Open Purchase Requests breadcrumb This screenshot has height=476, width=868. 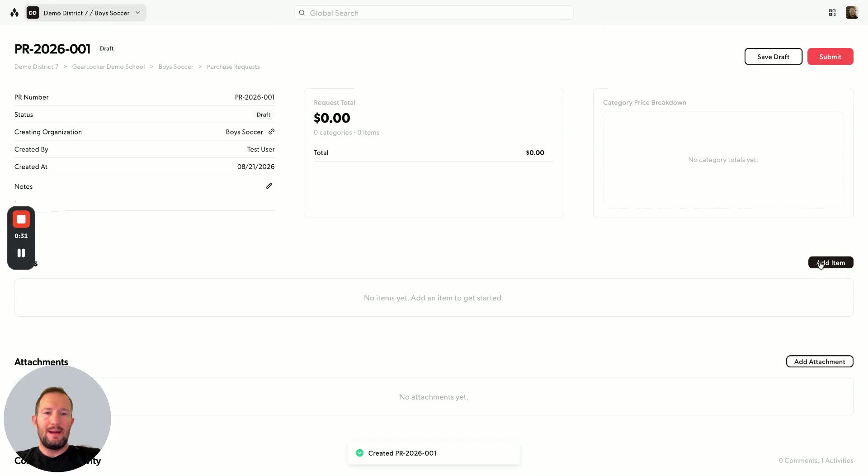[233, 67]
